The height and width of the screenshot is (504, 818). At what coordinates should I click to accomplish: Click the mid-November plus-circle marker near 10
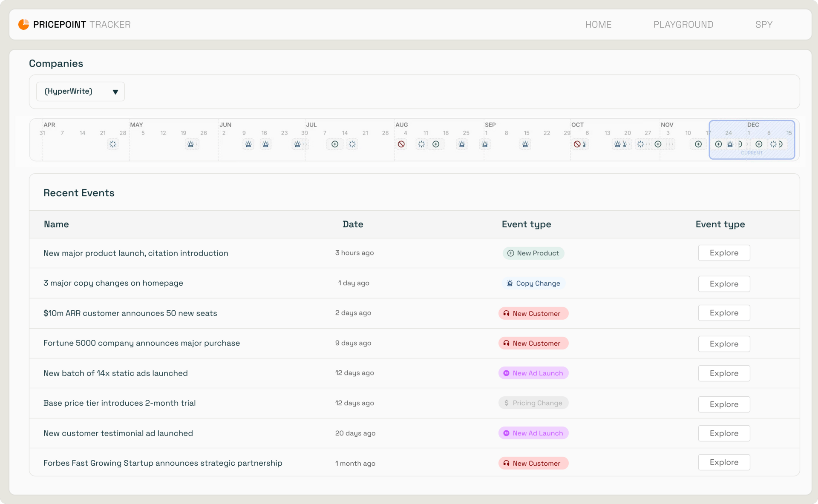point(698,144)
